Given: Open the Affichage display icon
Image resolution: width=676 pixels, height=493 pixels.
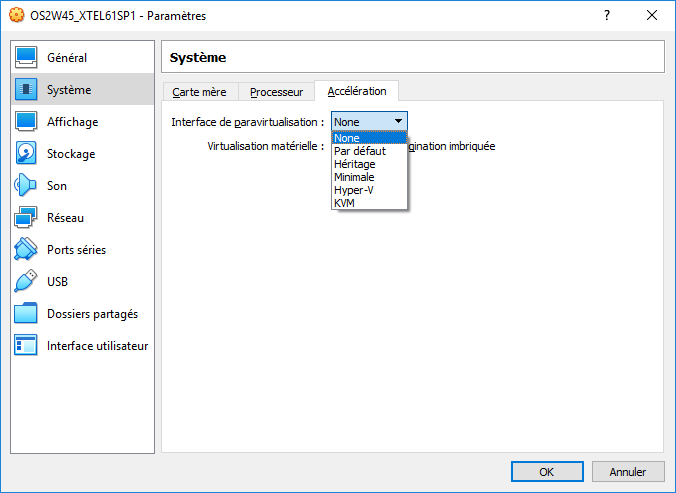Looking at the screenshot, I should [27, 122].
